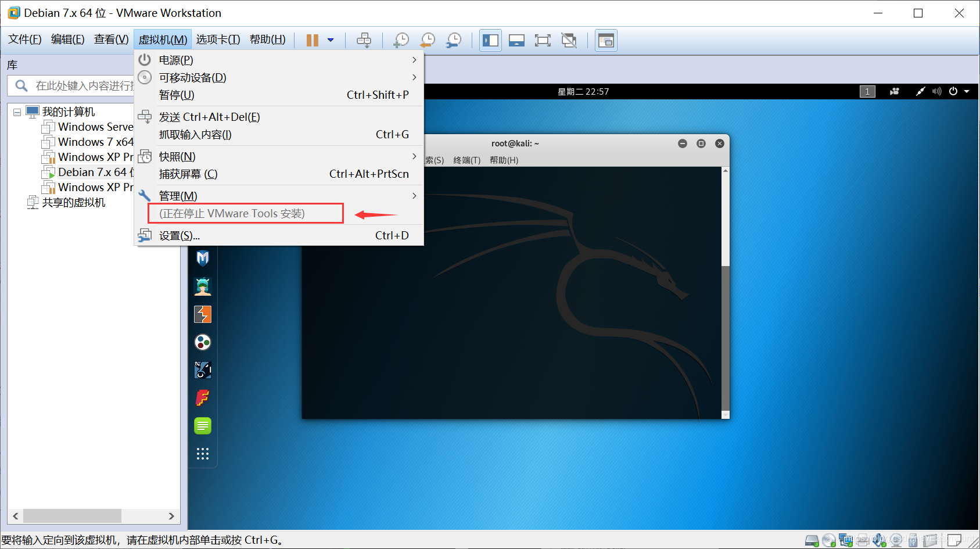Show all applications grid in Kali dock
980x549 pixels.
click(x=203, y=454)
